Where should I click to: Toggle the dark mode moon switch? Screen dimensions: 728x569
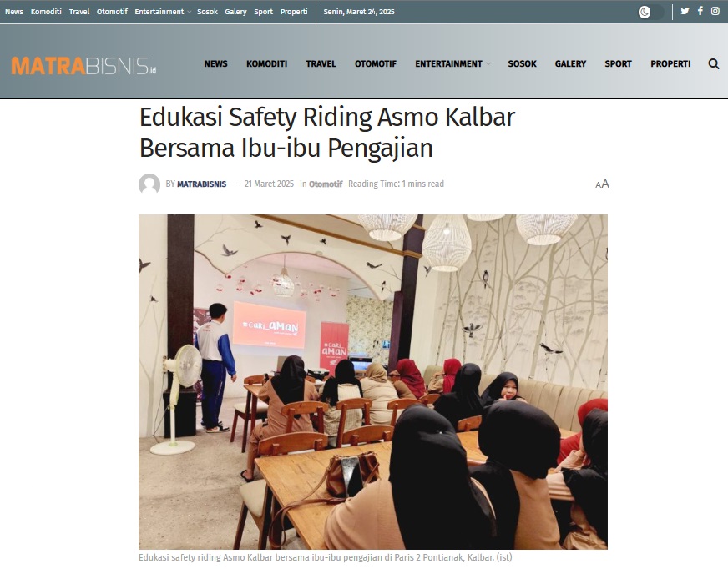pos(651,12)
